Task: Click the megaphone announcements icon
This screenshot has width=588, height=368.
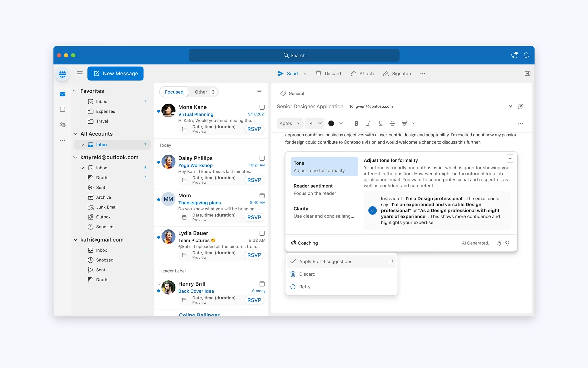Action: coord(514,55)
